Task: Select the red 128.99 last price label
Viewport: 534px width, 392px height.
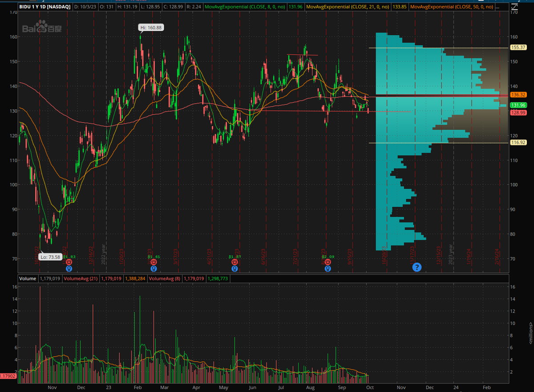Action: [518, 112]
